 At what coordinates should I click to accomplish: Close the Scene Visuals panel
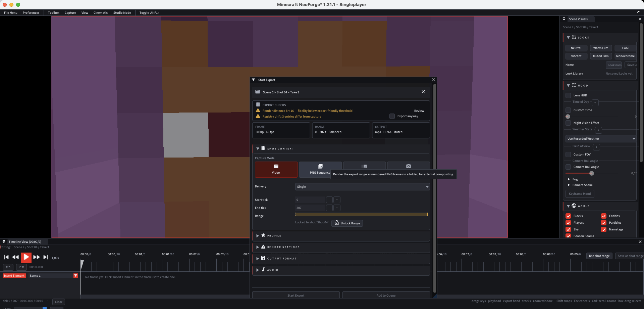pos(640,19)
